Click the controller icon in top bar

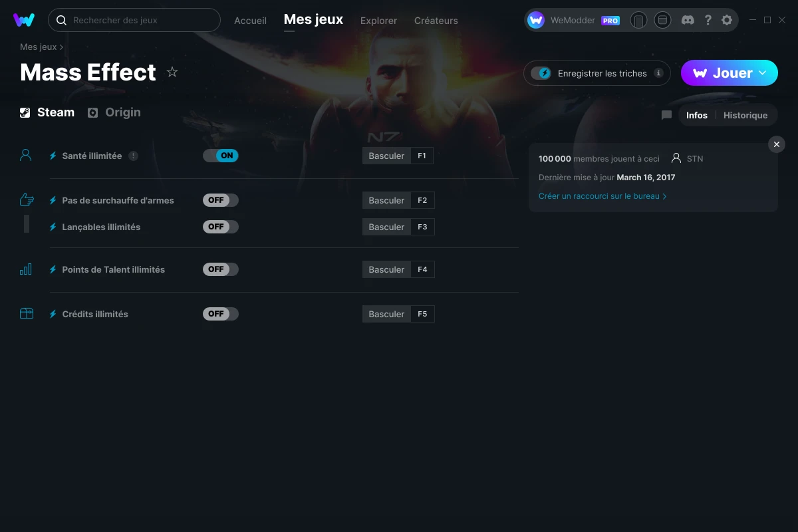[x=638, y=20]
